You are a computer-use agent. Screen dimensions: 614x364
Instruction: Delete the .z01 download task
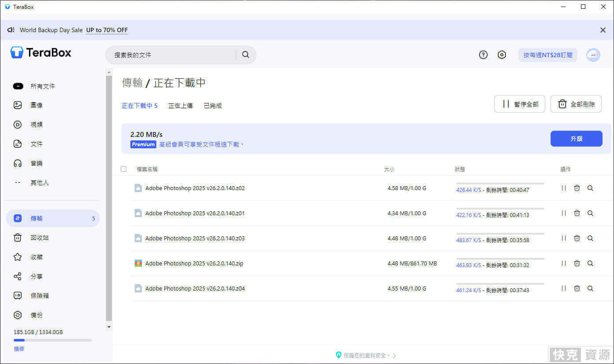(x=577, y=213)
